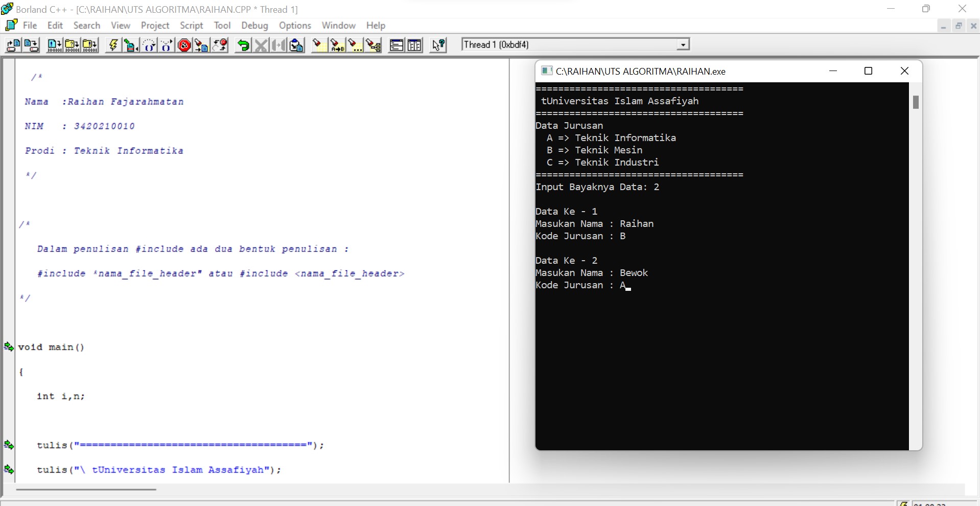Image resolution: width=980 pixels, height=506 pixels.
Task: Click the editor horizontal scrollbar thumb
Action: click(x=86, y=490)
